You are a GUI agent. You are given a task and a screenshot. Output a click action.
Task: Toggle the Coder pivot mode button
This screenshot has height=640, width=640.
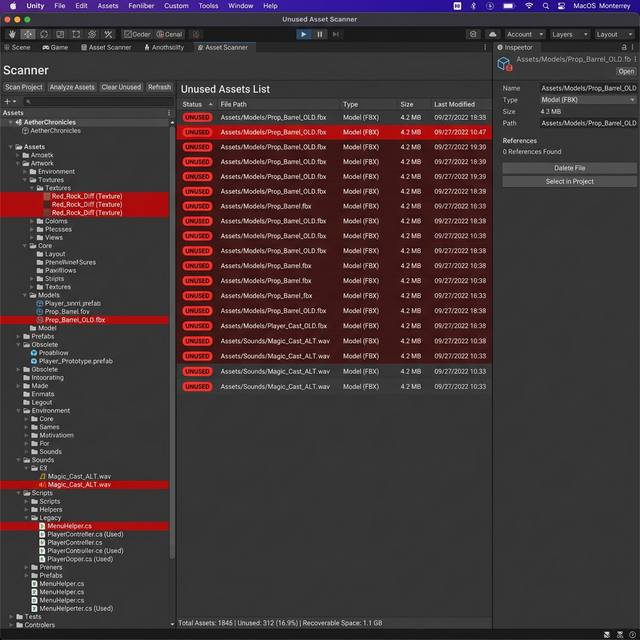137,34
